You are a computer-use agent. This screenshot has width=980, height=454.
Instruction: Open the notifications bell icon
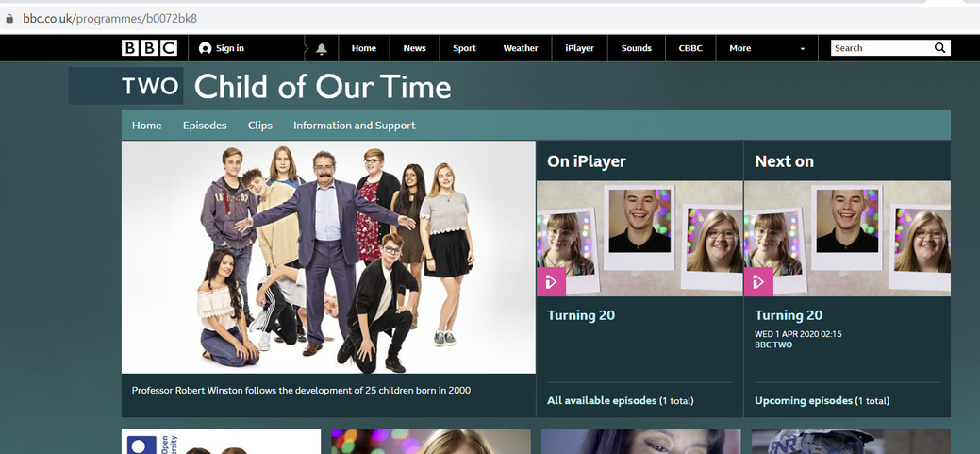pos(322,49)
